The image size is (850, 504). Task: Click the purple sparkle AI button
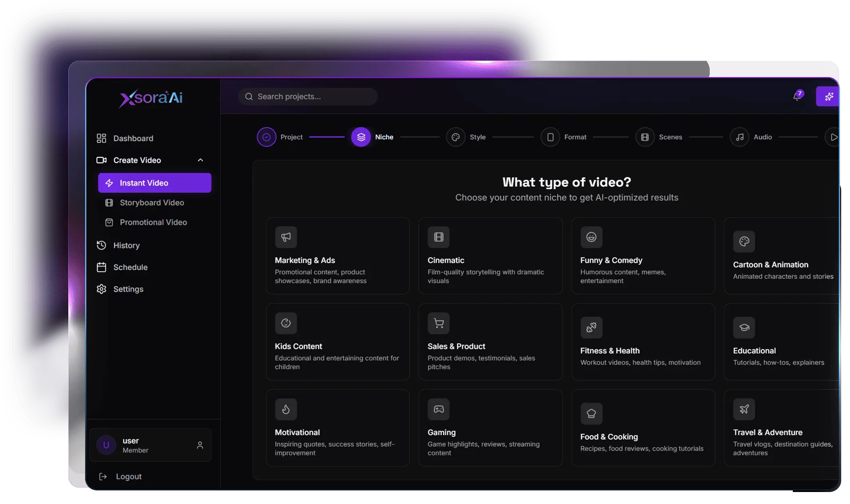[828, 97]
